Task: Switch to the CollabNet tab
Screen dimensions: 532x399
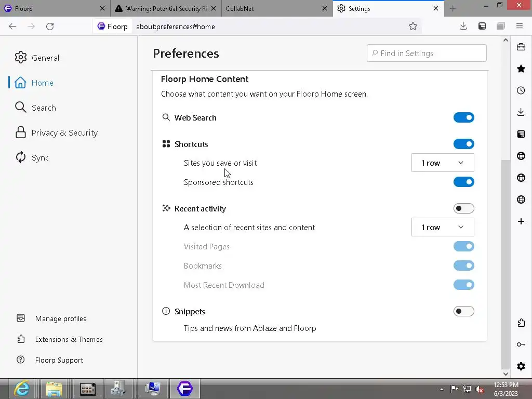Action: point(271,8)
